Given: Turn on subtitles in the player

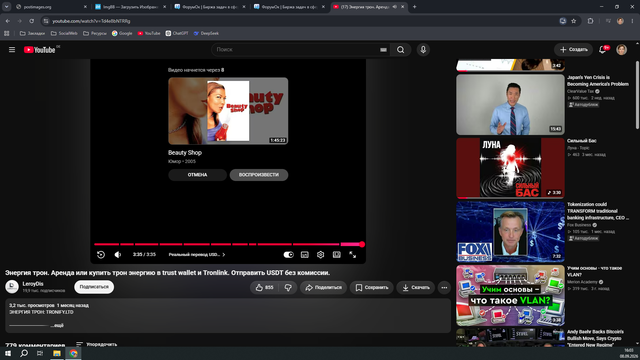Looking at the screenshot, I should [x=304, y=255].
